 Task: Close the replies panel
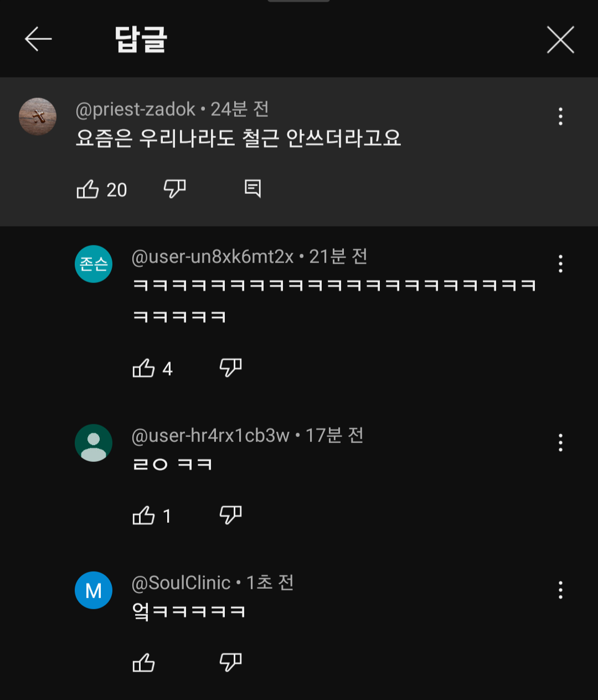click(x=560, y=40)
